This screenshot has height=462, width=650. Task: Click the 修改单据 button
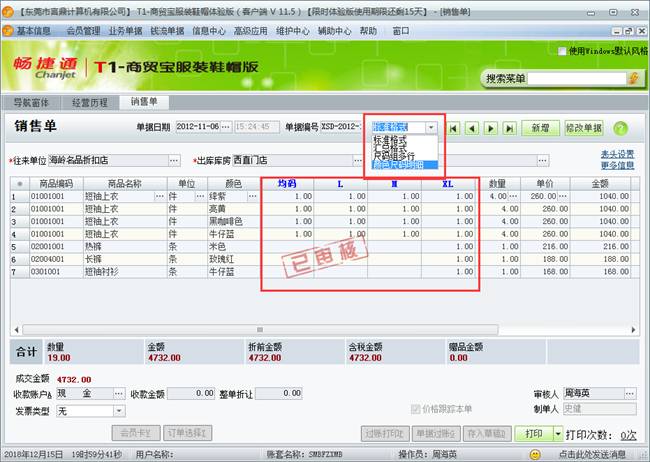coord(583,128)
